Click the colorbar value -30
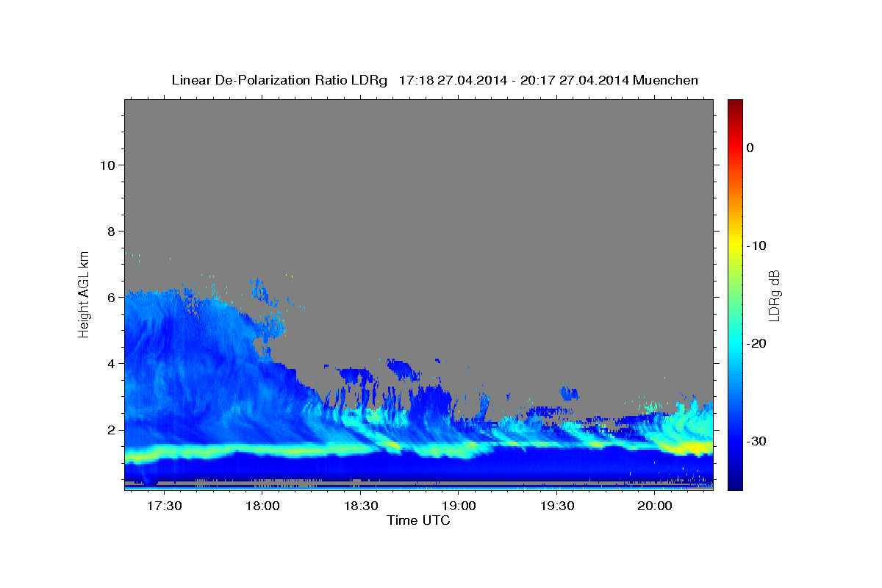This screenshot has width=882, height=588. pyautogui.click(x=756, y=441)
